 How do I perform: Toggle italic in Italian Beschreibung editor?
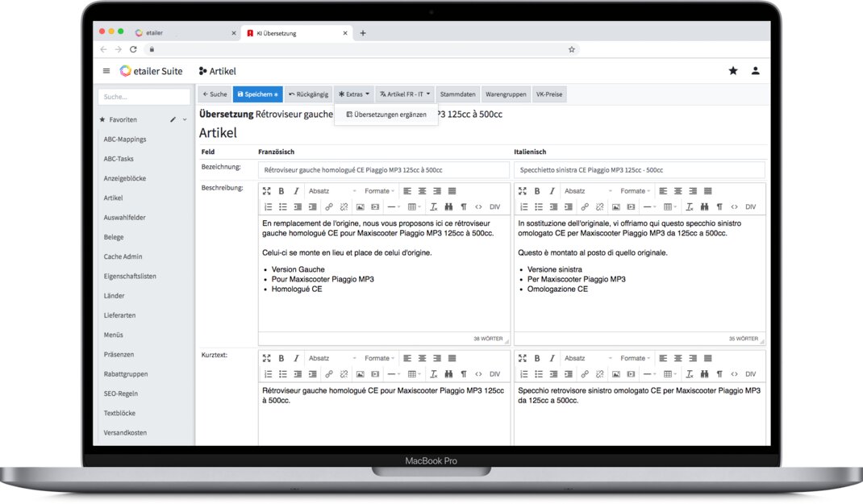click(x=552, y=191)
